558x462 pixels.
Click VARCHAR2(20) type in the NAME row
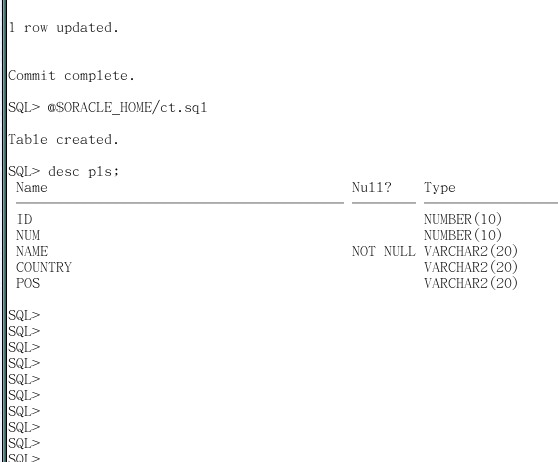(x=471, y=251)
